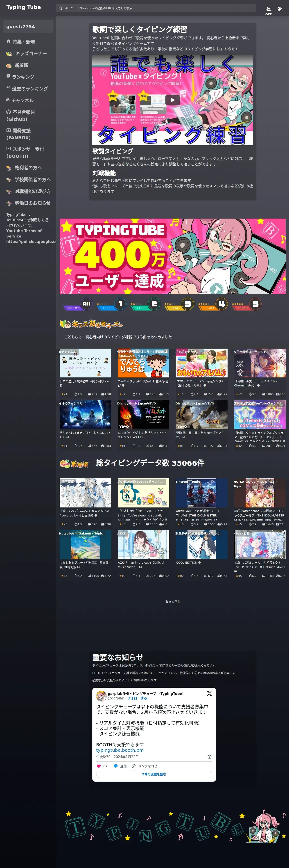This screenshot has width=289, height=868.
Task: Like the tweet with the heart icon
Action: 99,766
